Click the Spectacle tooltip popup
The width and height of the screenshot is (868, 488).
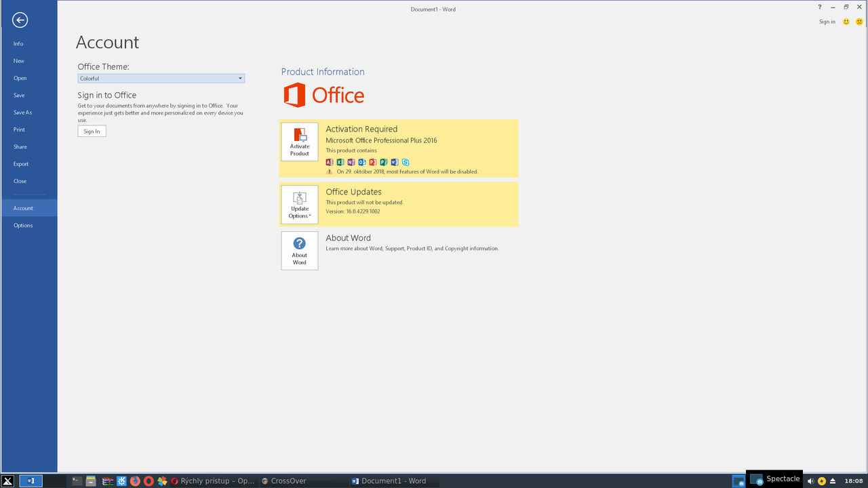point(774,479)
